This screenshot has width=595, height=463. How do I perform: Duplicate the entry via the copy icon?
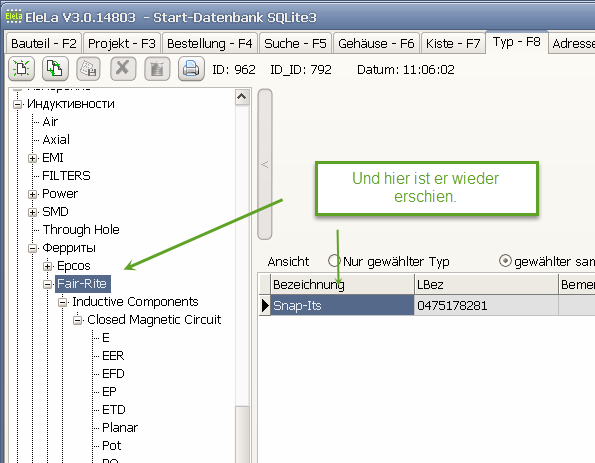[55, 69]
